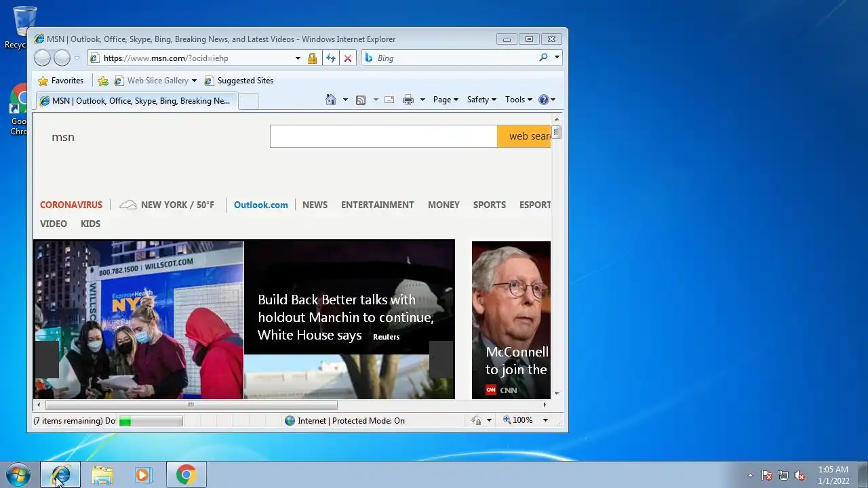This screenshot has height=488, width=868.
Task: Click the Print icon
Action: click(x=408, y=100)
